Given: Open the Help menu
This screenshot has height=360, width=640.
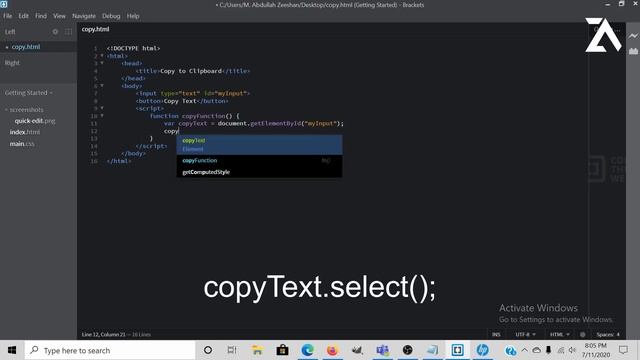Looking at the screenshot, I should 133,16.
